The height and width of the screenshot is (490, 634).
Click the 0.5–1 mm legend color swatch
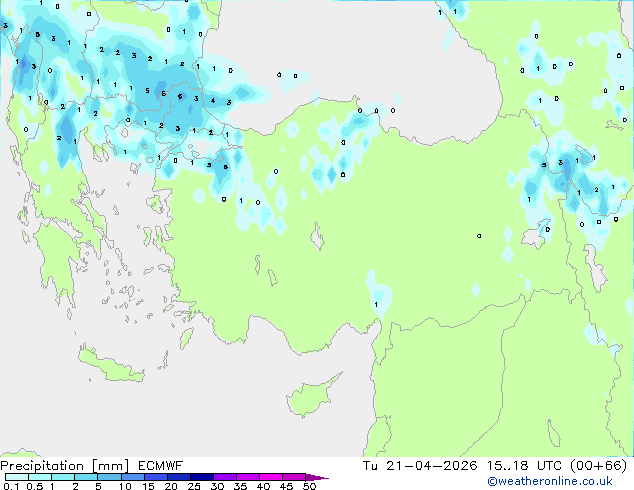tap(40, 477)
